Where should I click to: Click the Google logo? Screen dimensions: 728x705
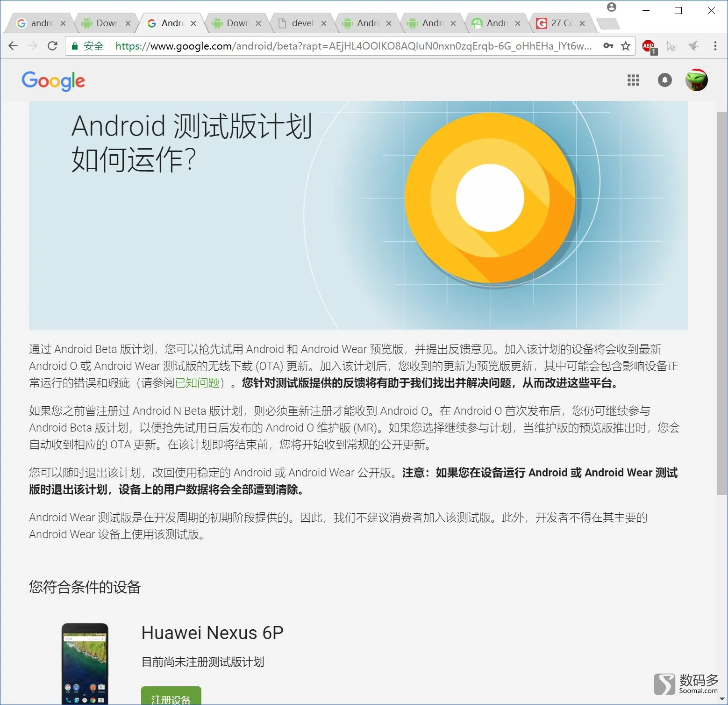pos(53,81)
